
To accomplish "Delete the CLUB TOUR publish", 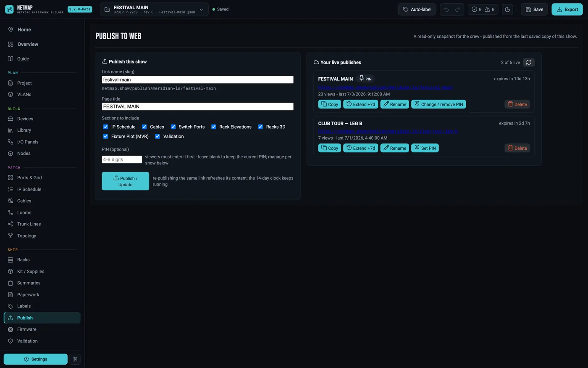I will pyautogui.click(x=517, y=148).
